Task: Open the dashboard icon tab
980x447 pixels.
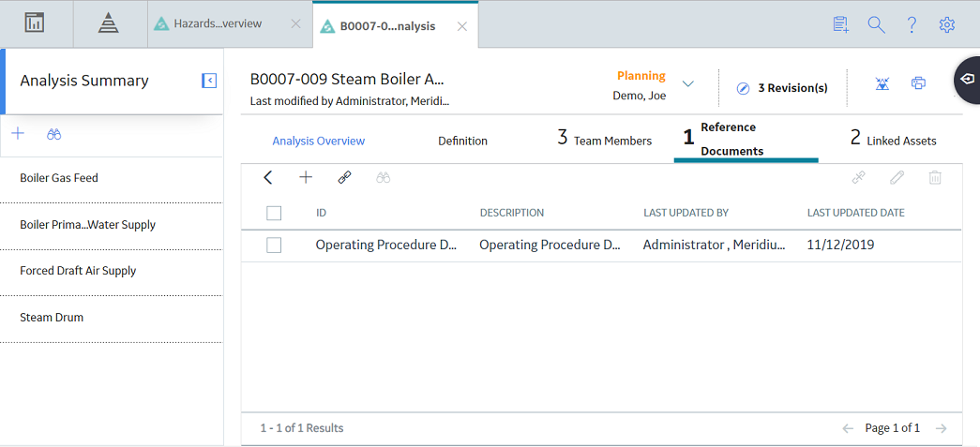Action: 35,23
